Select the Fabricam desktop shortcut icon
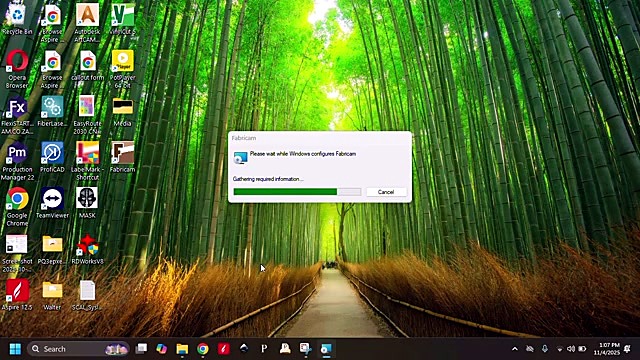Screen dimensions: 640x360 (122, 157)
